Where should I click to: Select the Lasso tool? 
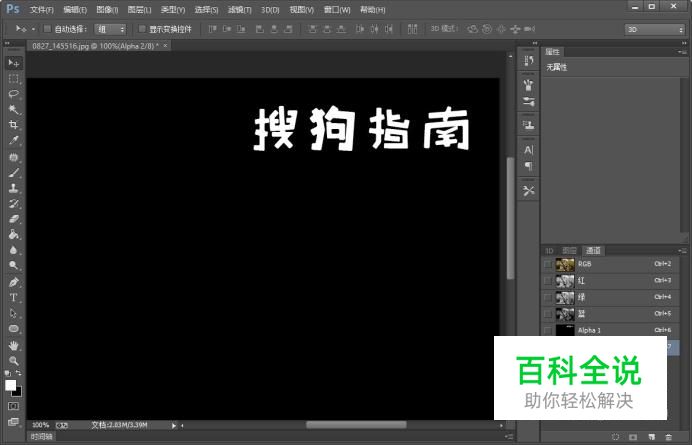click(14, 94)
